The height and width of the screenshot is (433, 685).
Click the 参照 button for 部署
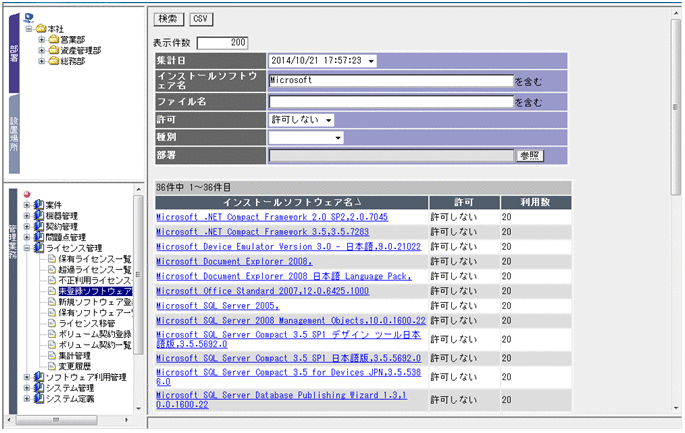pyautogui.click(x=530, y=156)
